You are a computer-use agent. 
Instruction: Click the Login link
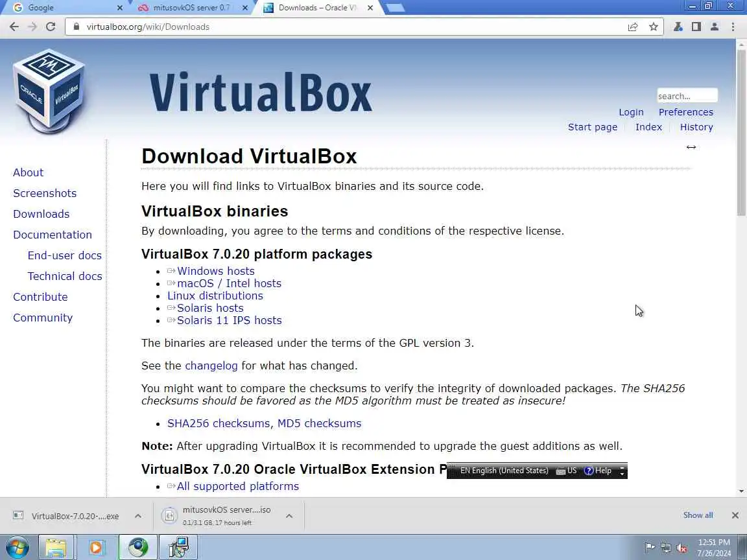pos(631,112)
